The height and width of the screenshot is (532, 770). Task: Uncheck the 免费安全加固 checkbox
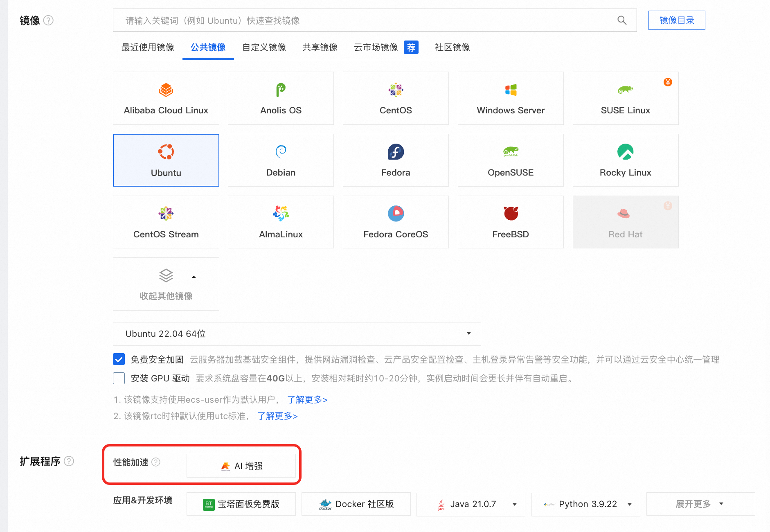(119, 359)
